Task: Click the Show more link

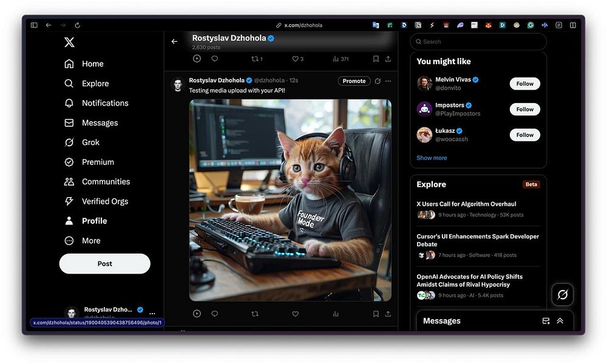Action: (x=432, y=158)
